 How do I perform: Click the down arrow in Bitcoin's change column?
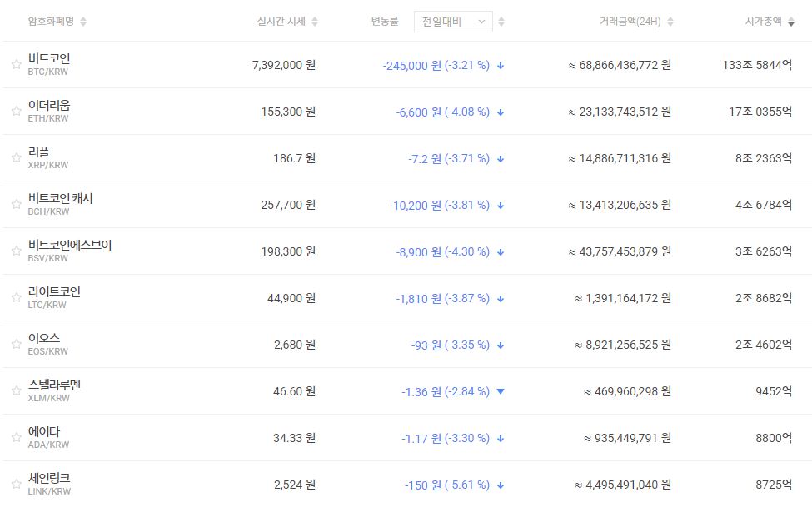[x=501, y=65]
